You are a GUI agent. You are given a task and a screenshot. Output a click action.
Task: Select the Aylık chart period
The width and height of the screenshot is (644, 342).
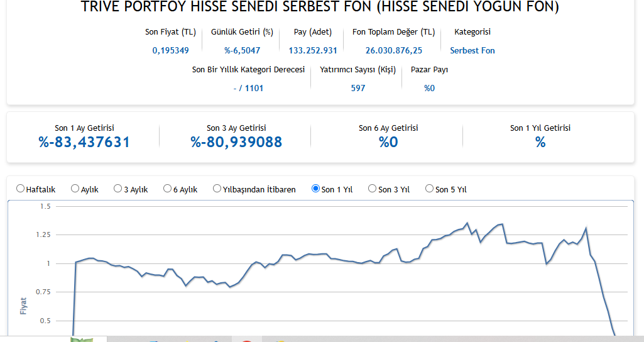tap(75, 189)
